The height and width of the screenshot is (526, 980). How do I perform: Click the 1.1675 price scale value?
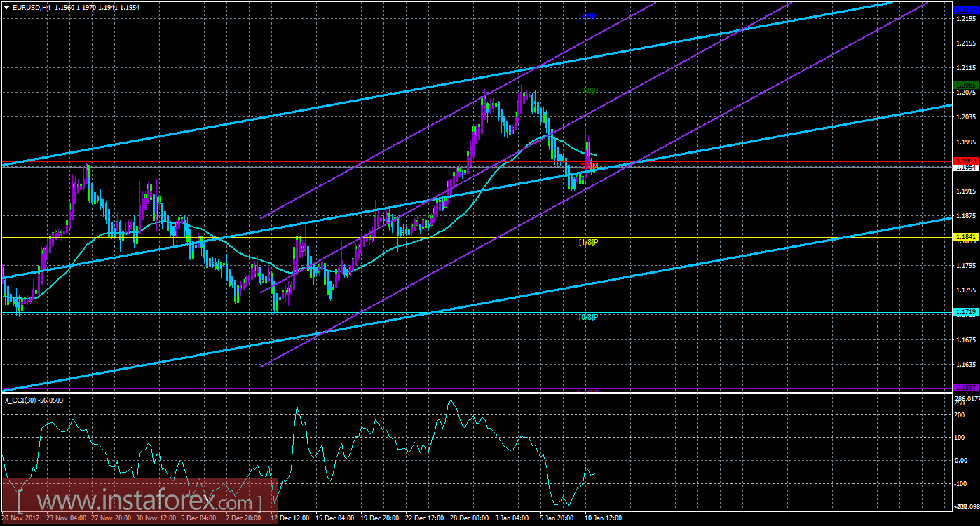coord(966,339)
